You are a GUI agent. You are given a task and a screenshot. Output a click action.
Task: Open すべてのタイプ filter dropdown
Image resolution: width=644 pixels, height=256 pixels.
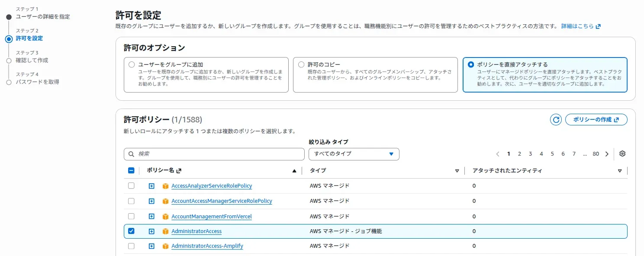(354, 154)
